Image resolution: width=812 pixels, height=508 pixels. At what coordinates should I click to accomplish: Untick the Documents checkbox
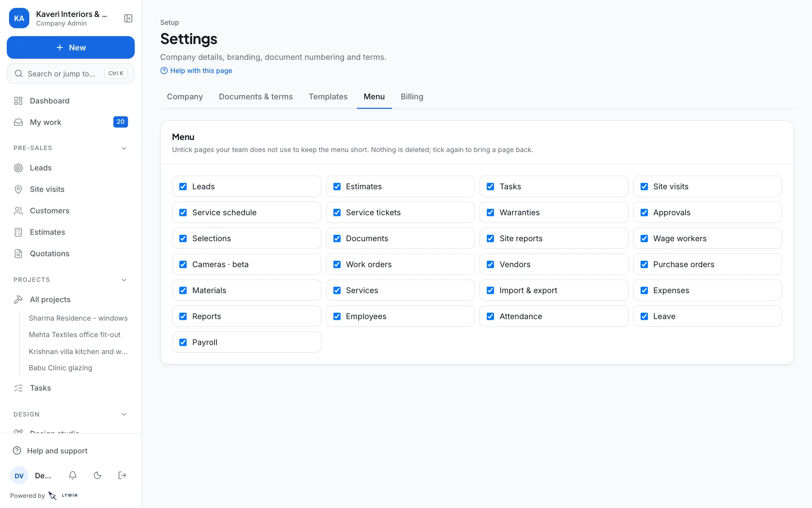(x=337, y=239)
